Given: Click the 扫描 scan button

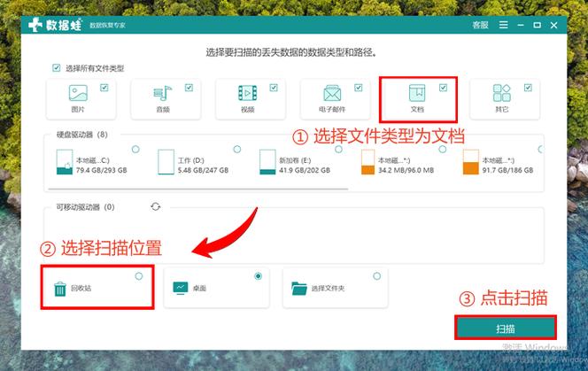Looking at the screenshot, I should 505,328.
